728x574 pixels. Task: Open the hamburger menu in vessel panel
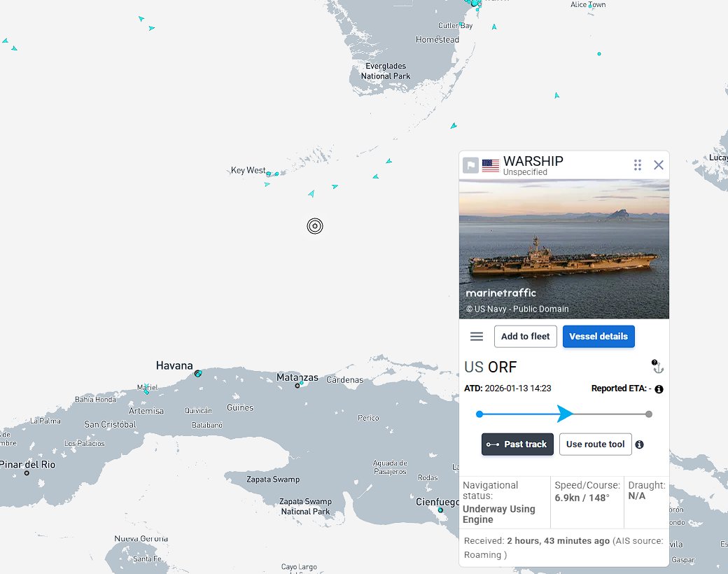tap(477, 337)
